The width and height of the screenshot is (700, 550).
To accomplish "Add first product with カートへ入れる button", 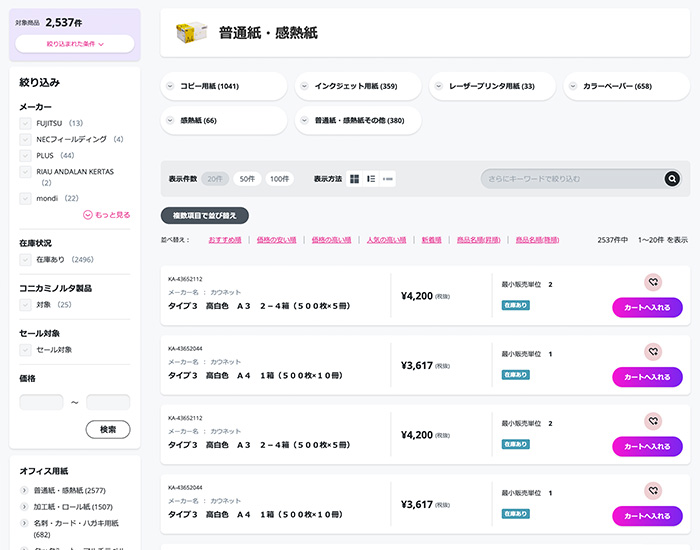I will 647,307.
